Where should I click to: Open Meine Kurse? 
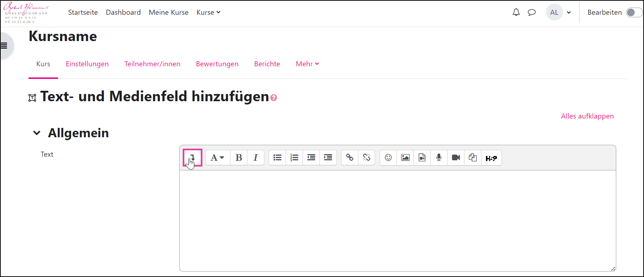[x=169, y=12]
